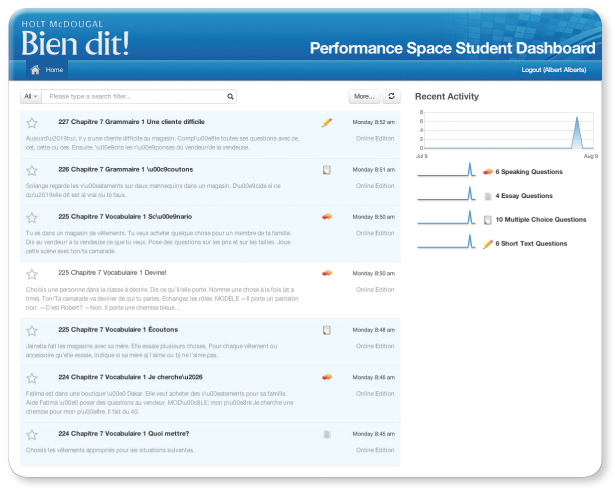Click Monday 8:52 am timestamp
The height and width of the screenshot is (494, 615).
[x=373, y=122]
